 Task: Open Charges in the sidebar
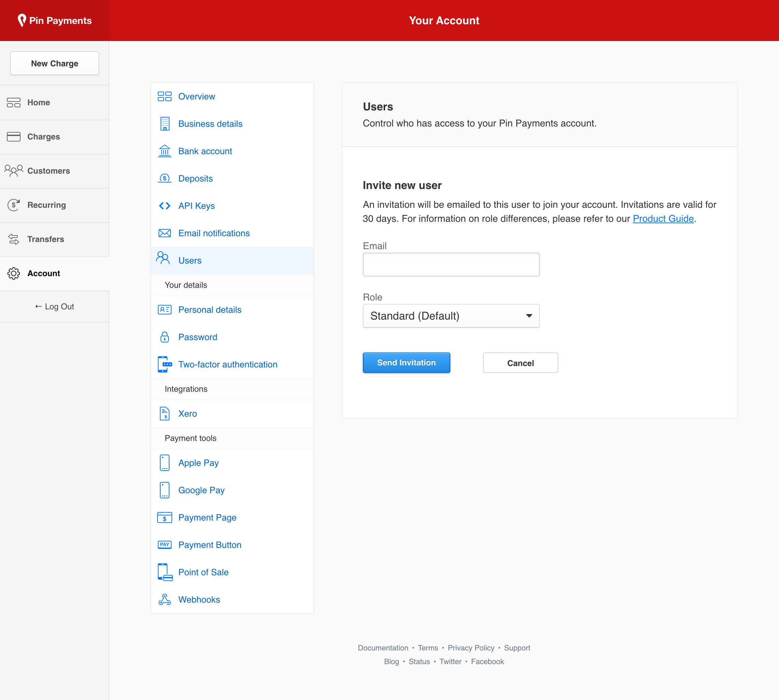(x=55, y=137)
